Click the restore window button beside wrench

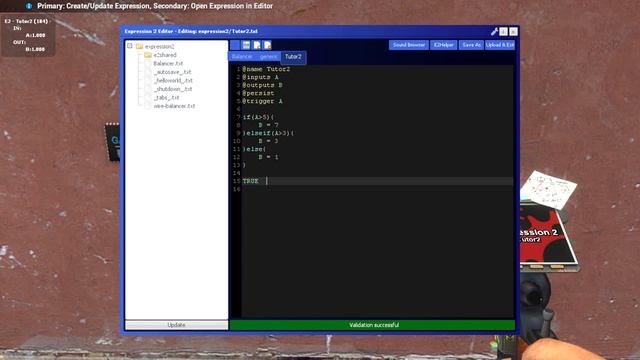click(504, 31)
